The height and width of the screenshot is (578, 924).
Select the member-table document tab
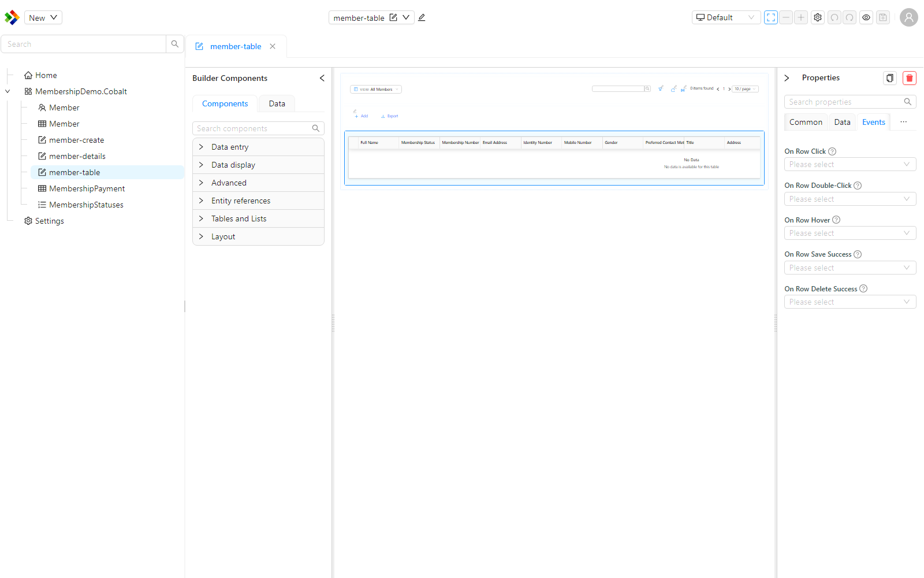point(236,46)
